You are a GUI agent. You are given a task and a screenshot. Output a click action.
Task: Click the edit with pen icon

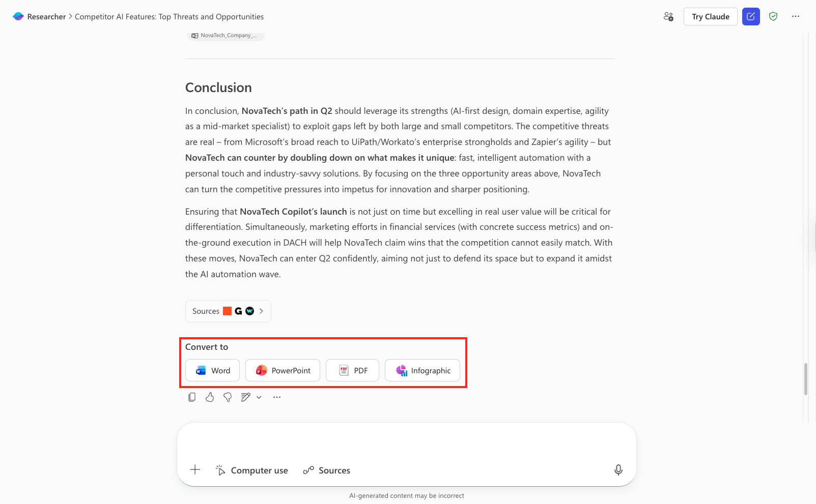[246, 397]
